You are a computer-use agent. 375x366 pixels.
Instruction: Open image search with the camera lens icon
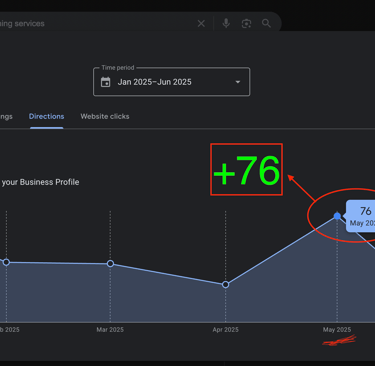click(x=246, y=23)
